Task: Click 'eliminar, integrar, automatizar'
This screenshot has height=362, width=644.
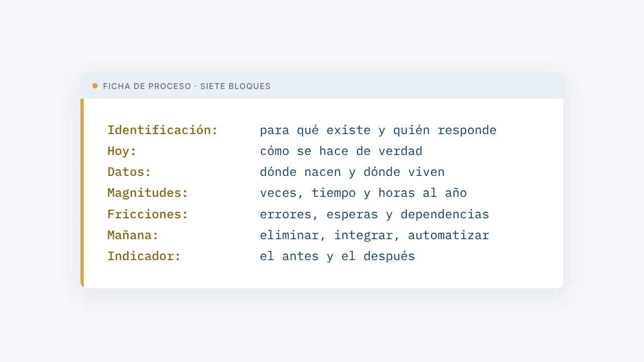Action: (374, 235)
